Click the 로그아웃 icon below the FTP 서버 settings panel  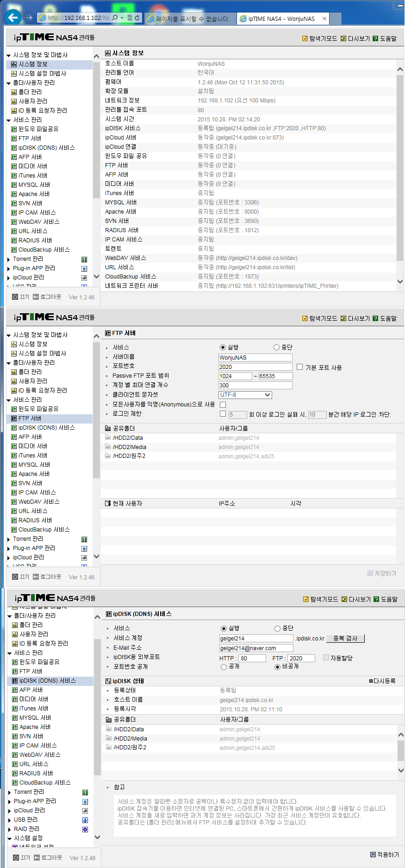(x=36, y=577)
